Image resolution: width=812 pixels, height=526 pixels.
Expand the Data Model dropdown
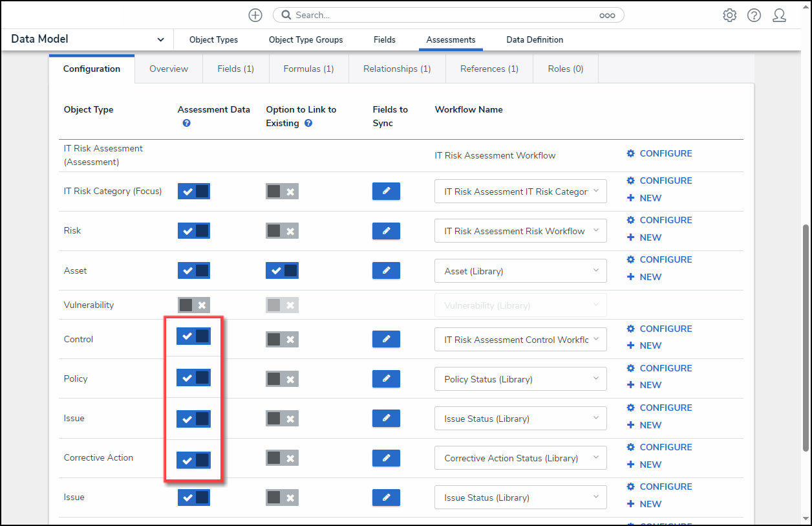(160, 39)
